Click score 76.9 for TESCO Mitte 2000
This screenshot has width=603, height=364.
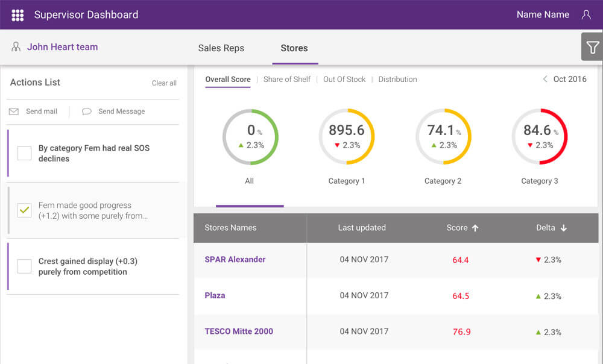pos(461,331)
